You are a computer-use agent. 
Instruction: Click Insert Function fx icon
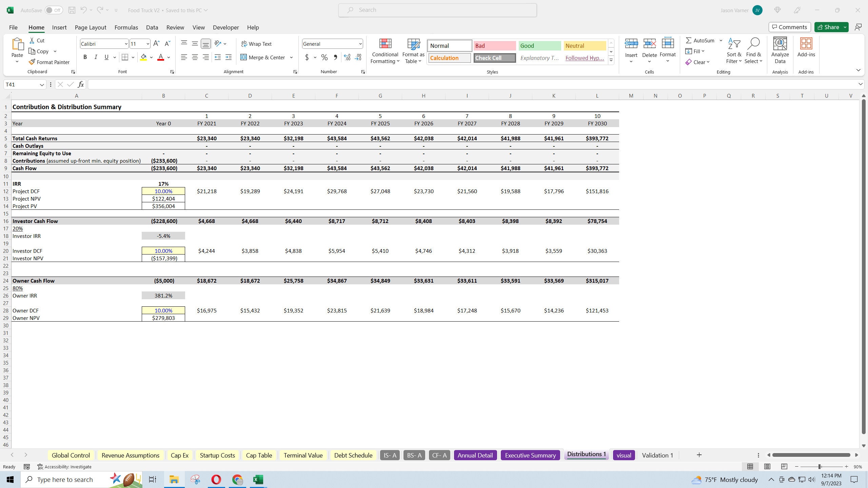tap(81, 84)
